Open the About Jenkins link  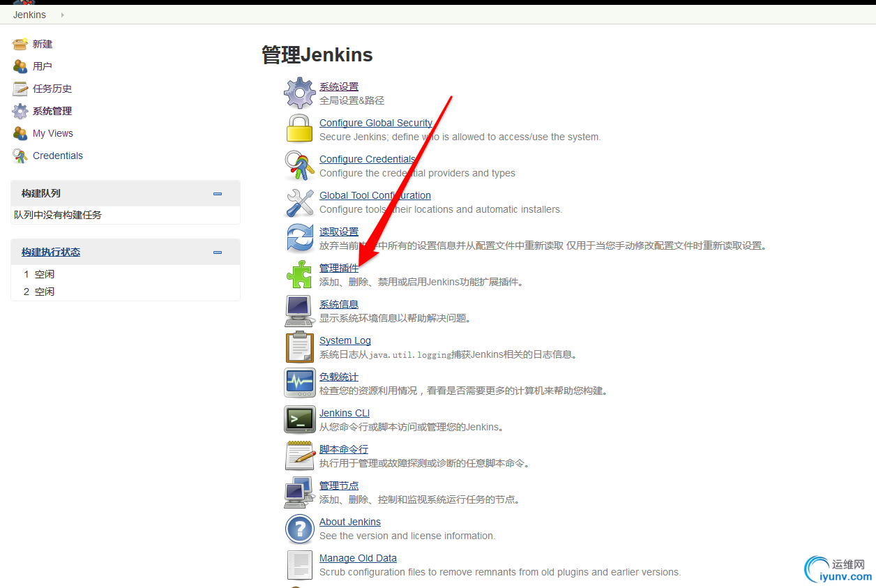pyautogui.click(x=350, y=522)
